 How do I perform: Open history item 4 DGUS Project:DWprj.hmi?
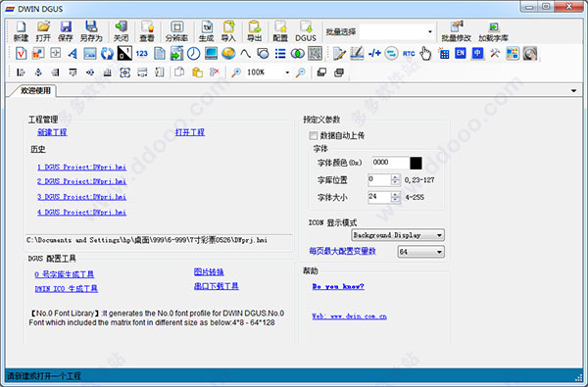[x=81, y=212]
